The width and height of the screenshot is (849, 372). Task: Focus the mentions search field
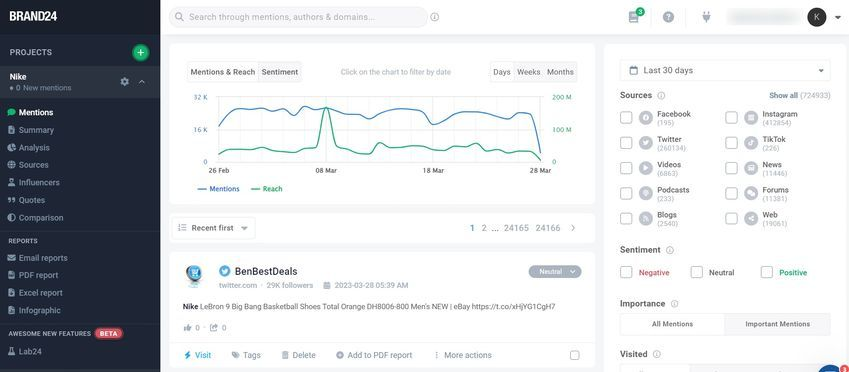(298, 17)
